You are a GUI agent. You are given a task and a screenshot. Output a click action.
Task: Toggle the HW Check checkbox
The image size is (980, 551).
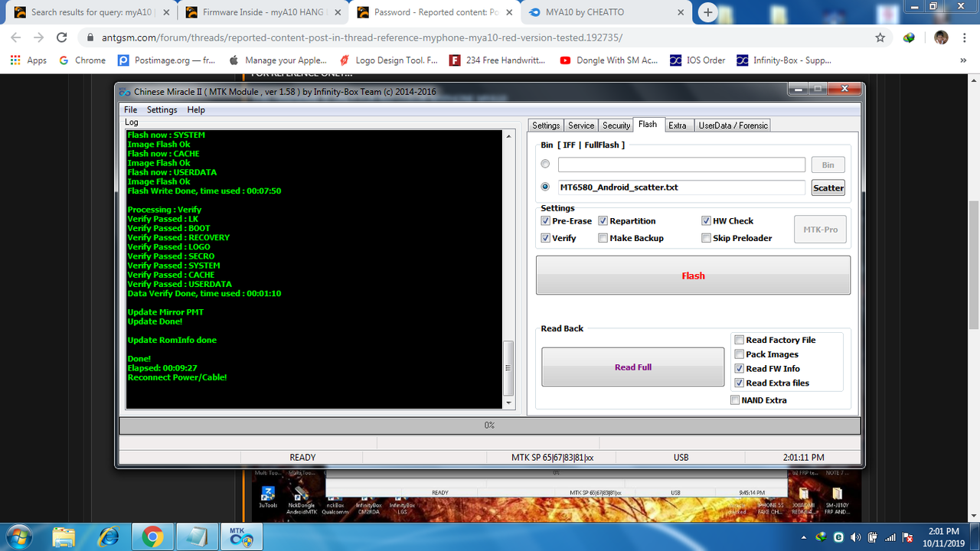click(707, 221)
